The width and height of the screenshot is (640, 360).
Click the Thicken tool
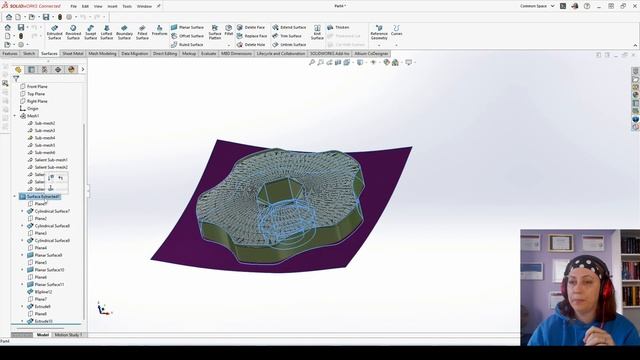[x=338, y=27]
